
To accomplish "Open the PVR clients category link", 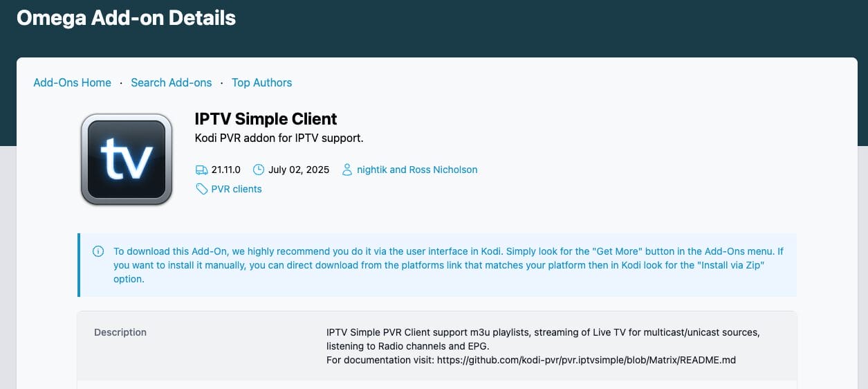I will click(237, 189).
